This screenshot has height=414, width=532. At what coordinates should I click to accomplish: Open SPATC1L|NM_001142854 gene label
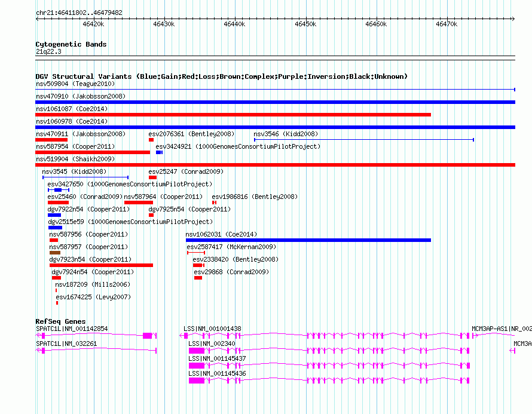[x=72, y=329]
